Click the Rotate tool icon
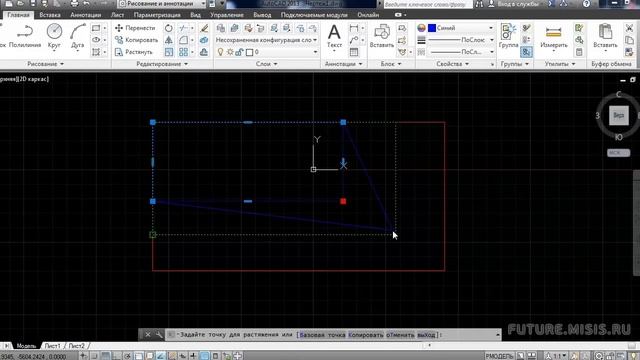640x360 pixels. click(x=169, y=28)
